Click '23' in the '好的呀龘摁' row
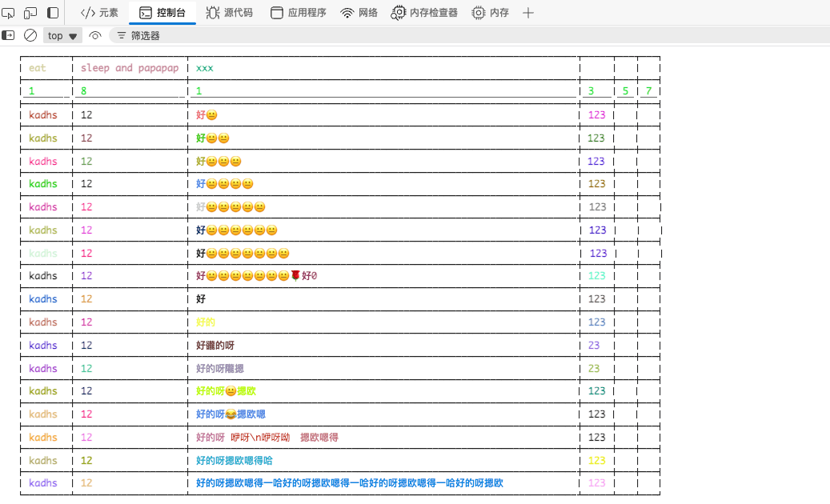Viewport: 830px width, 504px height. (x=594, y=369)
